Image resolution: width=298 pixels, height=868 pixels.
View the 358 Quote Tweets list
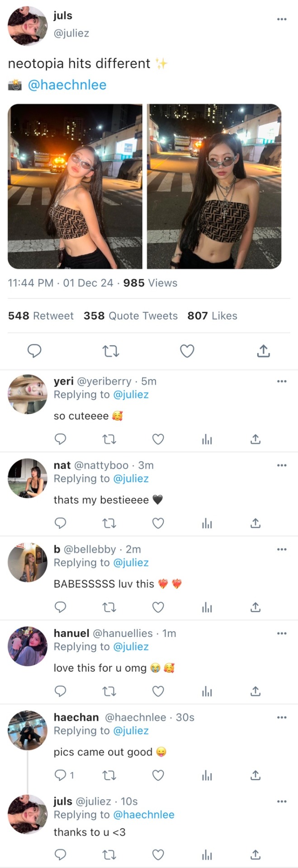click(x=131, y=316)
